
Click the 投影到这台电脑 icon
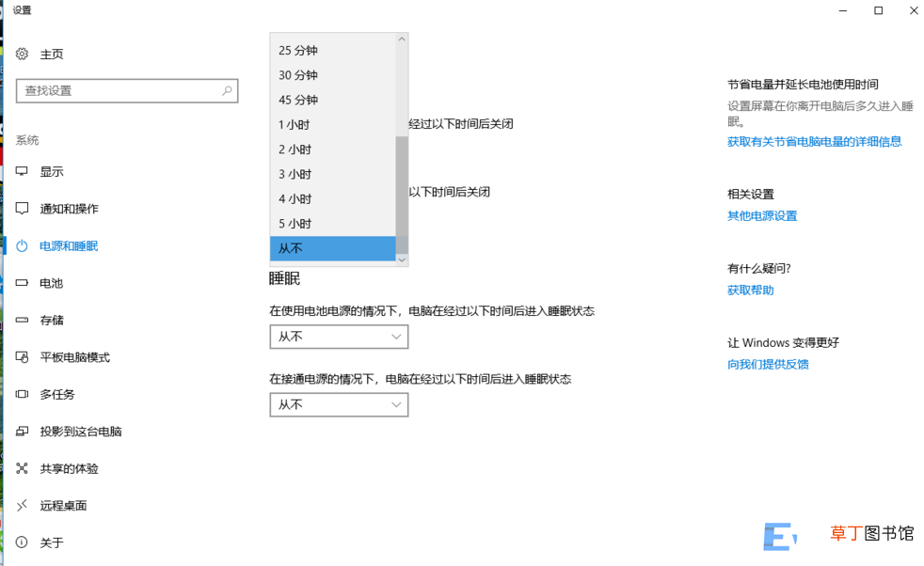click(x=22, y=432)
